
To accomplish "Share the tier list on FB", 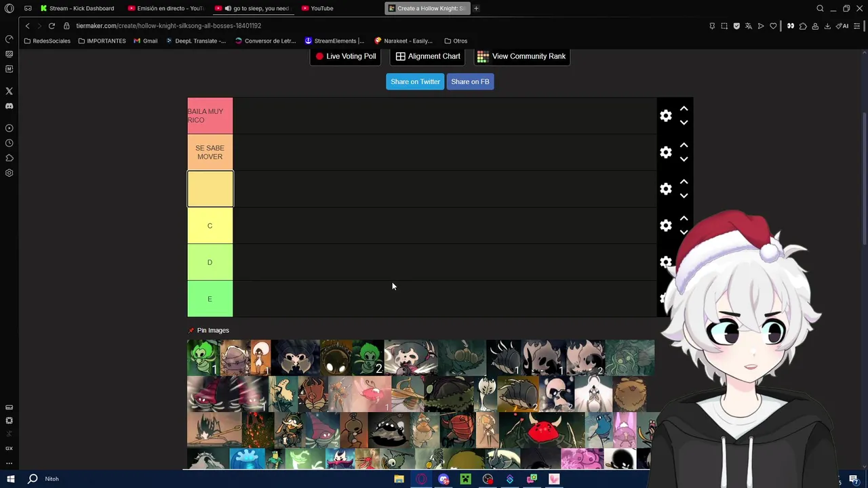I will click(470, 81).
